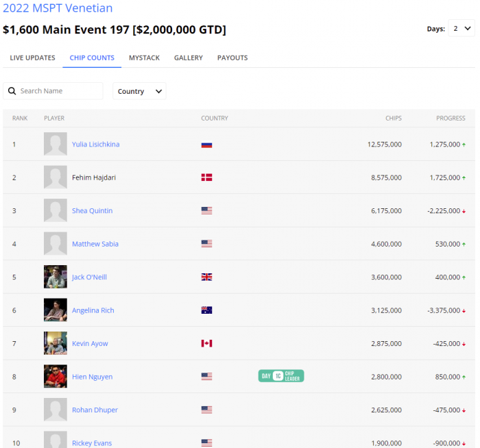480x448 pixels.
Task: Open the Payouts tab
Action: 232,58
